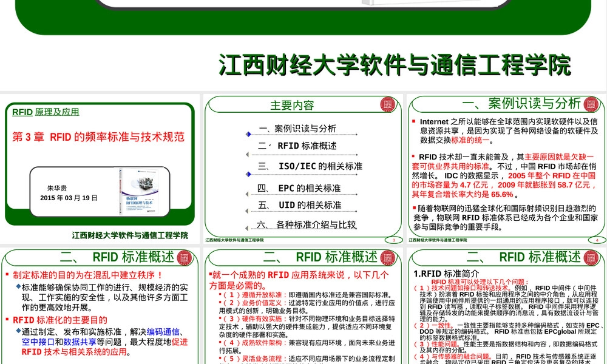Click agenda item 四、EPC 的相关标准
Image resolution: width=607 pixels, height=364 pixels.
click(299, 189)
